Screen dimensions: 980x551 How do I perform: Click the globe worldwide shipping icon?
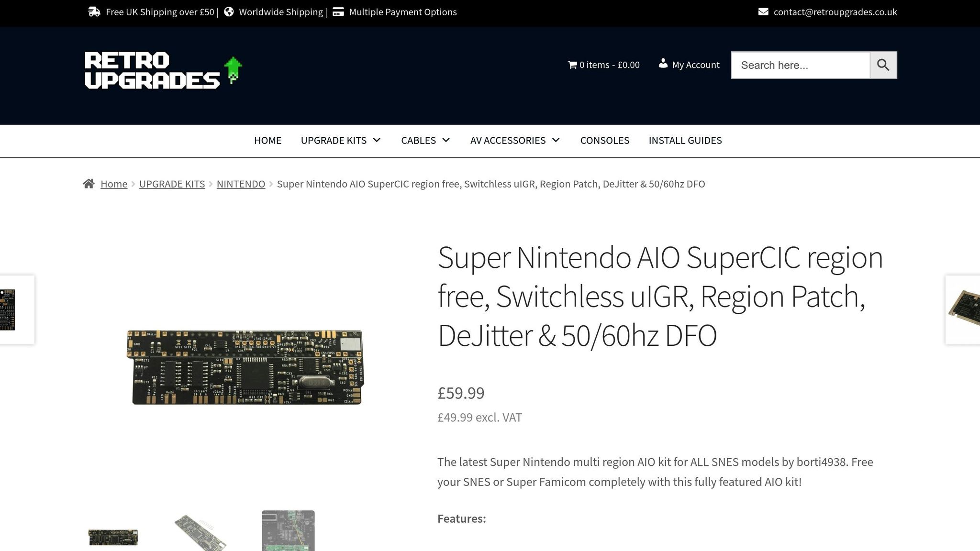229,12
